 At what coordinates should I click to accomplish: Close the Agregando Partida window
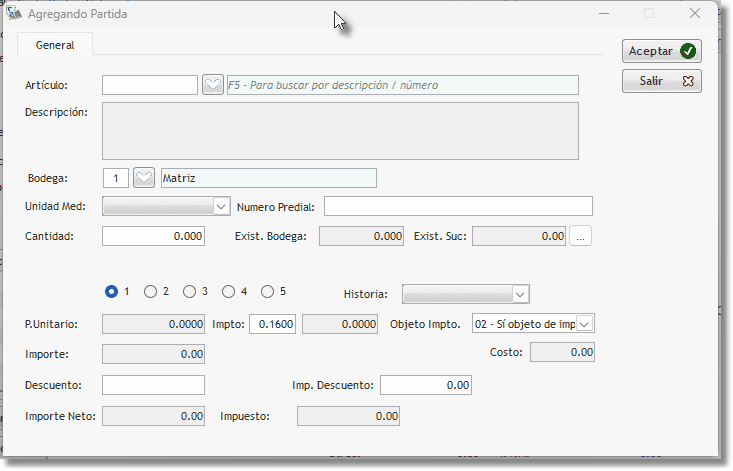pyautogui.click(x=695, y=14)
